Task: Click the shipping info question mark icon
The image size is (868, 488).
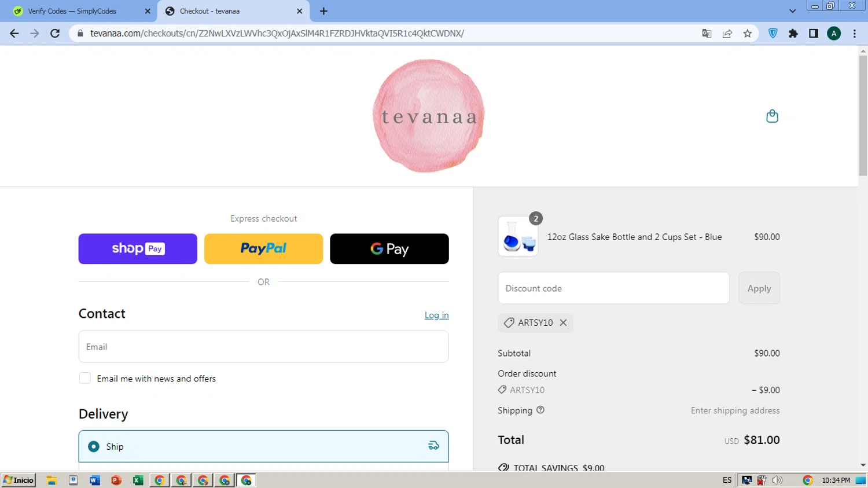Action: pos(540,410)
